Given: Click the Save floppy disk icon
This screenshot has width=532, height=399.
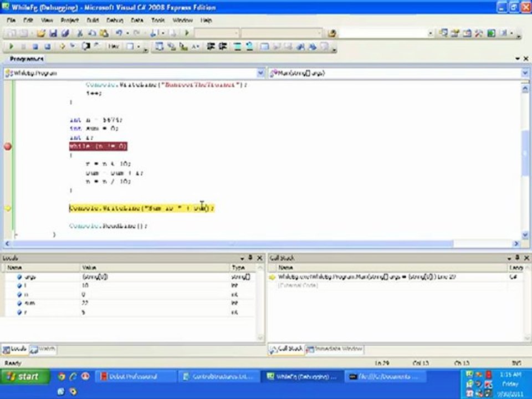Looking at the screenshot, I should click(x=53, y=33).
